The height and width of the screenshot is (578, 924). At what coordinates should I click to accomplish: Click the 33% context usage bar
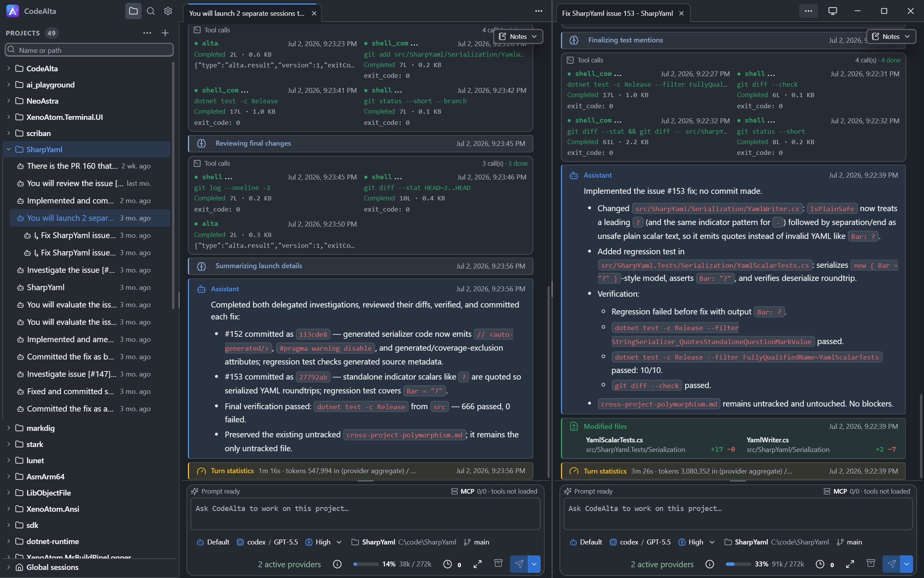click(738, 564)
